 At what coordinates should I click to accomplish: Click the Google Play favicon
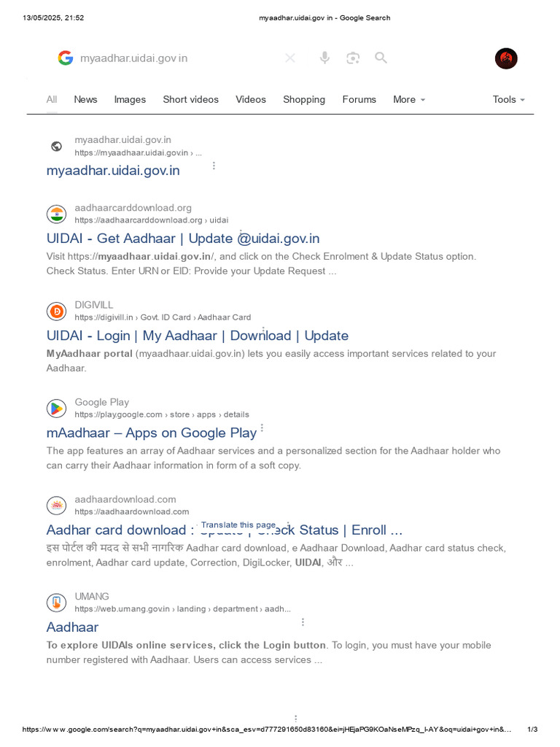coord(56,408)
